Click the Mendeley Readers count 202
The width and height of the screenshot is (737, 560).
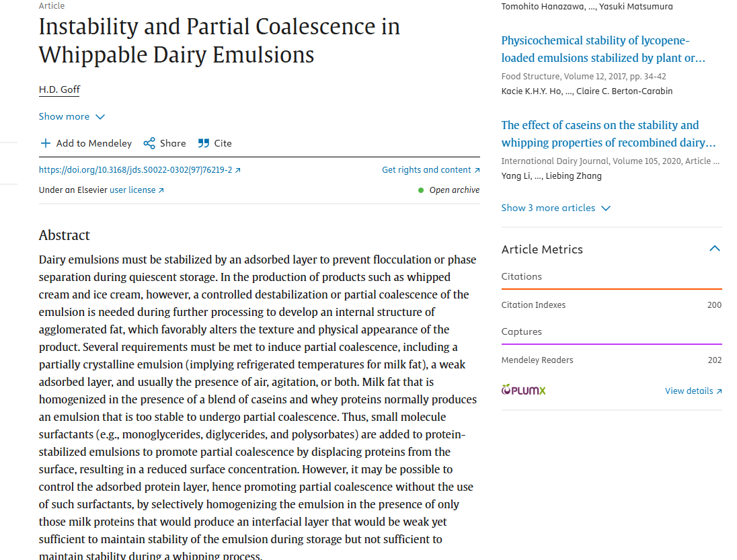[x=714, y=360]
